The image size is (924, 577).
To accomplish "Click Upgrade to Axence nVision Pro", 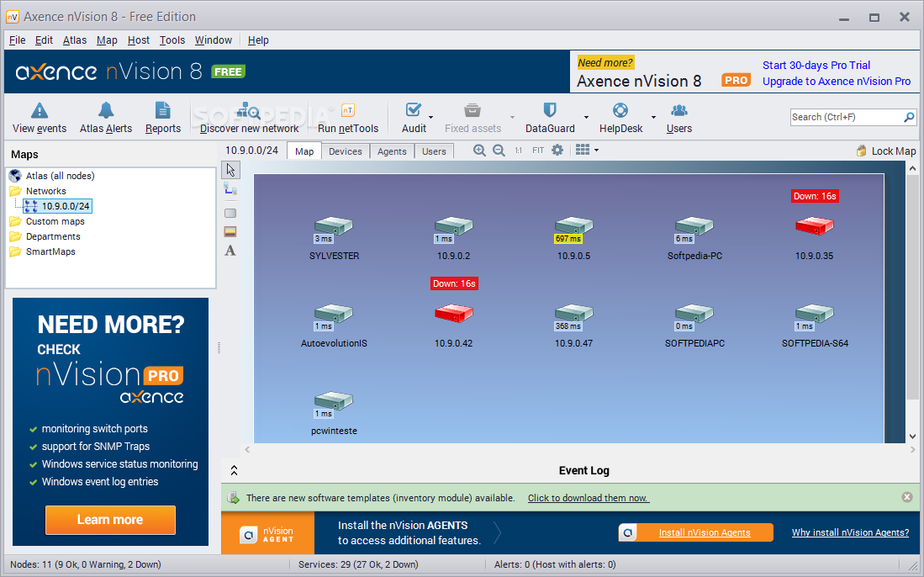I will 837,82.
